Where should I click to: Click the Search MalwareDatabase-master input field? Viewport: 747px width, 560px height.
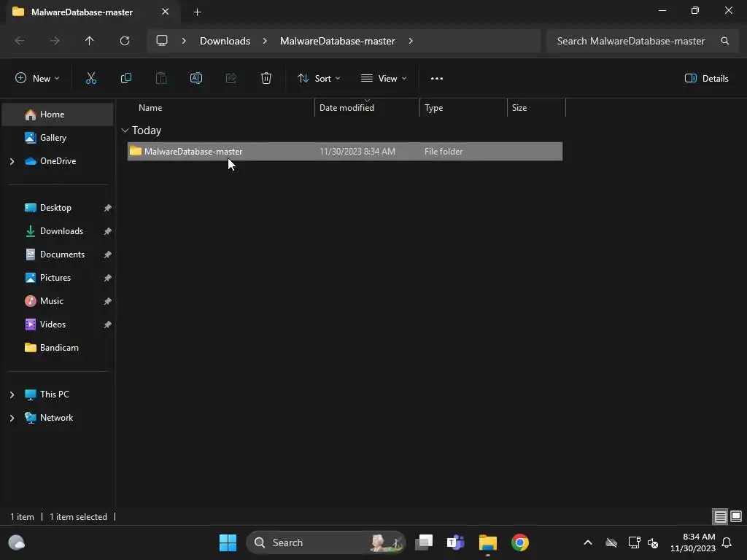[x=641, y=41]
